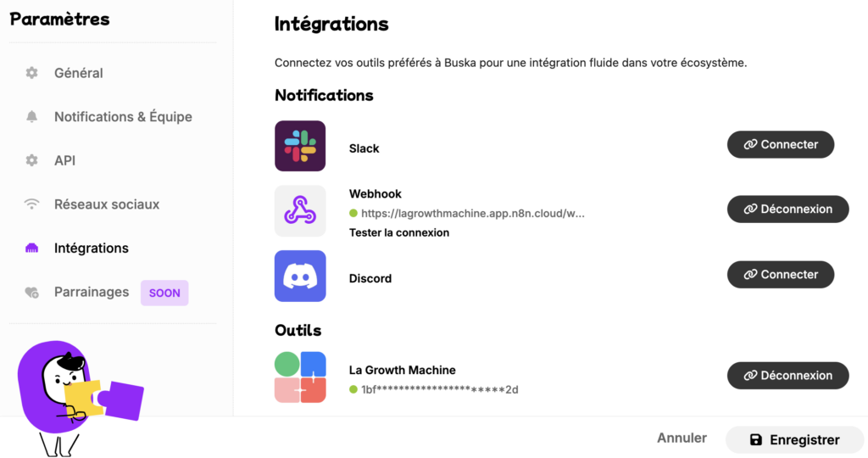Disconnect La Growth Machine integration
868x458 pixels.
coord(787,376)
